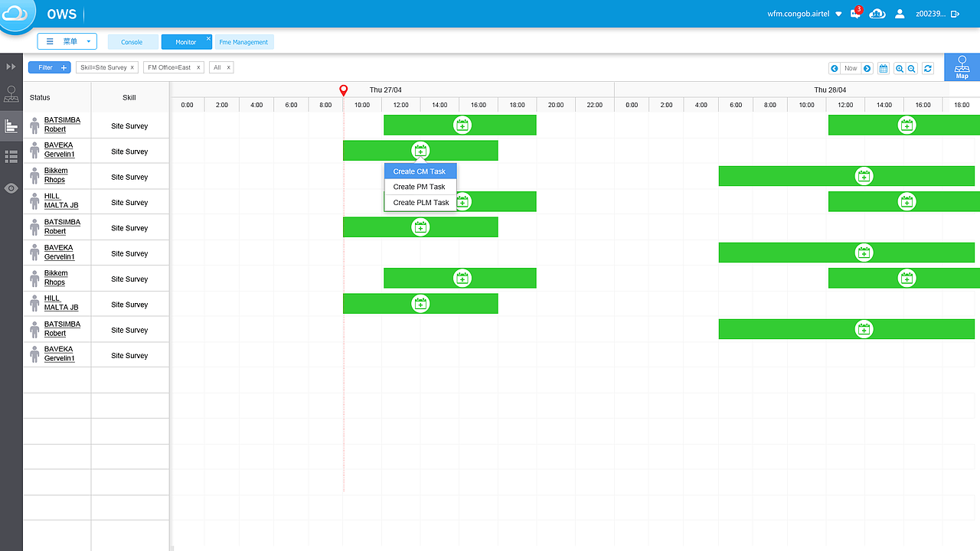Viewport: 980px width, 551px height.
Task: Click the z00239 username text
Action: coord(930,14)
